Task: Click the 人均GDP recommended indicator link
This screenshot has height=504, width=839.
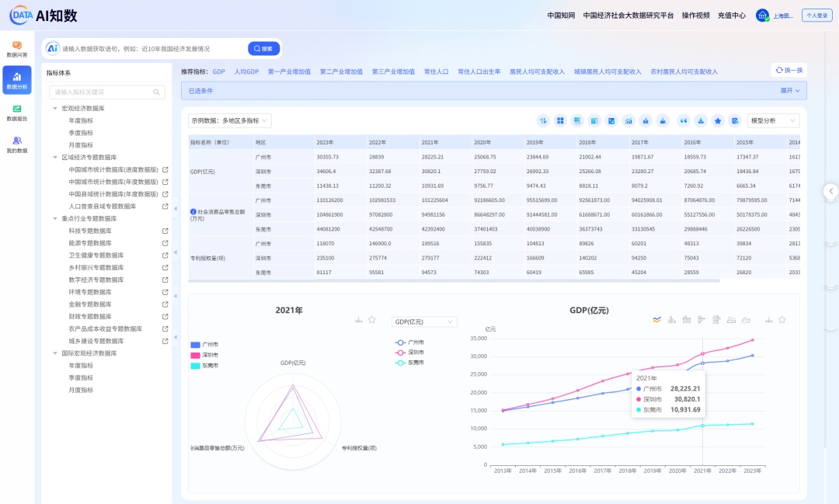Action: click(246, 71)
